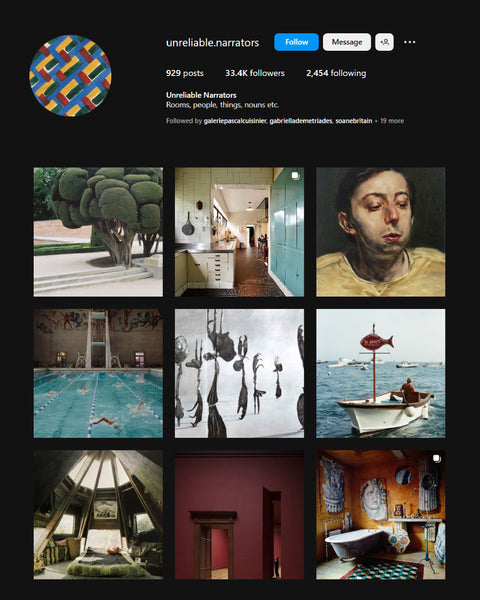The width and height of the screenshot is (480, 600).
Task: Show the '+ 19 more' mutual followers
Action: point(389,121)
